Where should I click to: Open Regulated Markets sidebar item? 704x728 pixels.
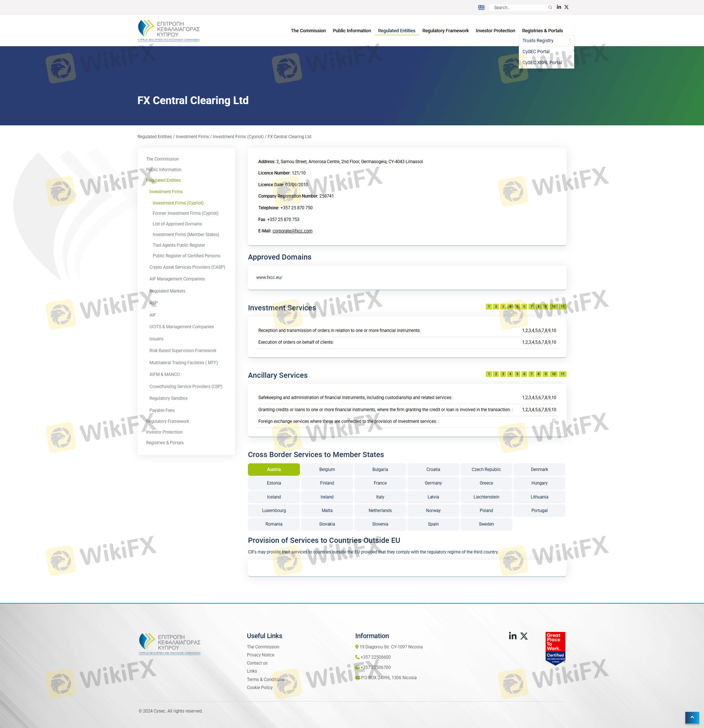pos(167,291)
